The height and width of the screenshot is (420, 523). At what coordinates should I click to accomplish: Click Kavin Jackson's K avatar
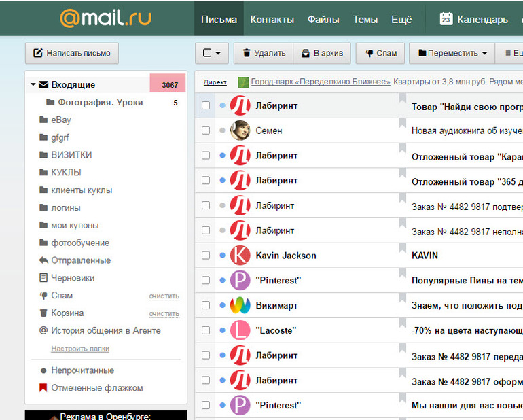[240, 255]
